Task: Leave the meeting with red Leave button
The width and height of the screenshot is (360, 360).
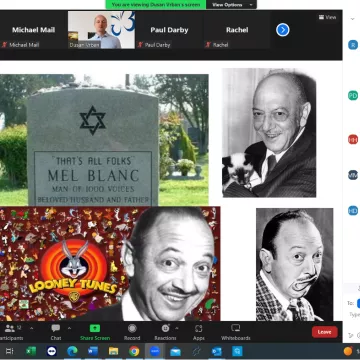Action: point(325,332)
